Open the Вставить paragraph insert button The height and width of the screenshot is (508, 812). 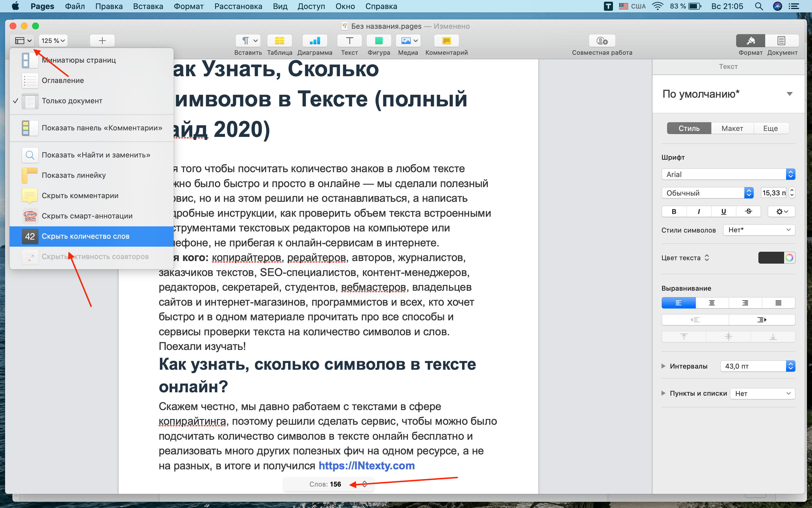pos(248,41)
